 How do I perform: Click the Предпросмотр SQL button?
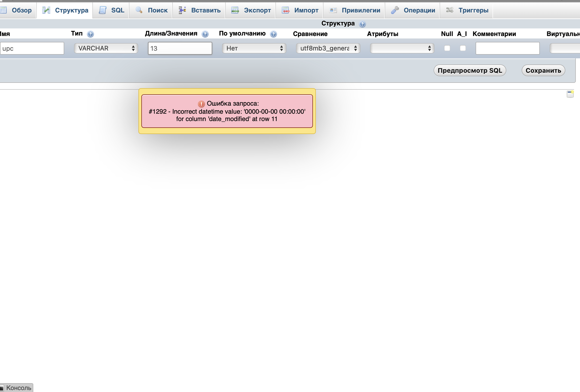pyautogui.click(x=469, y=70)
